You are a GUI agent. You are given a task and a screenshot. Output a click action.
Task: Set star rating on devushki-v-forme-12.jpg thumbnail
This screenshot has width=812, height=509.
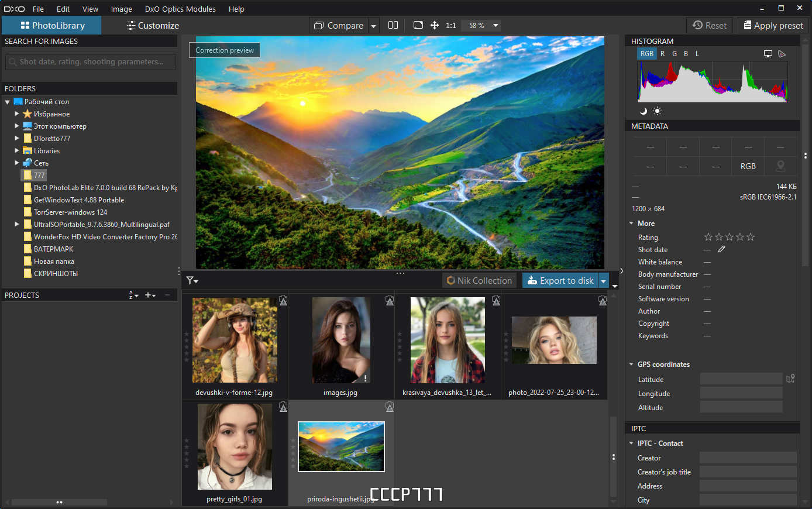pyautogui.click(x=187, y=347)
